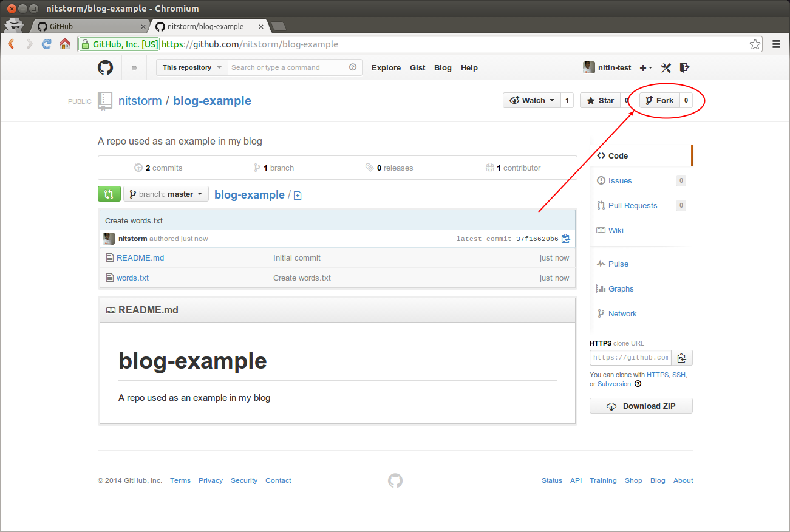The width and height of the screenshot is (790, 532).
Task: Click the nitin-test profile avatar
Action: click(589, 67)
